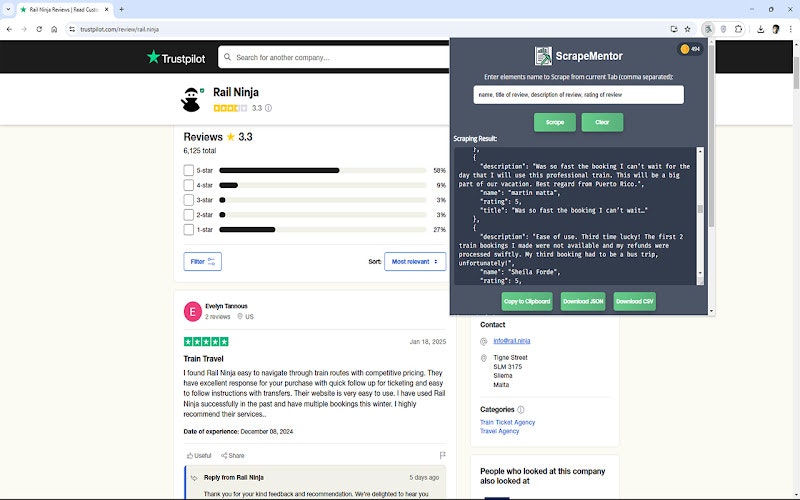Click the info@rail.ninja email link

pyautogui.click(x=512, y=341)
